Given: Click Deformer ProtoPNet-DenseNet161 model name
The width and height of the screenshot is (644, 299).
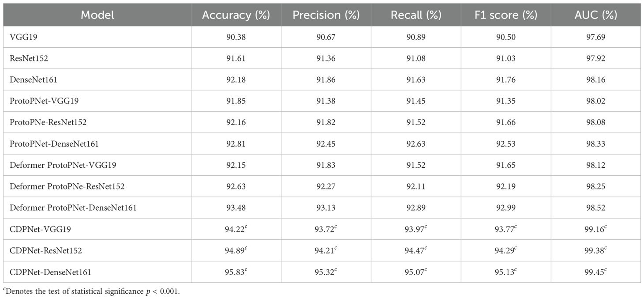Looking at the screenshot, I should [x=73, y=208].
